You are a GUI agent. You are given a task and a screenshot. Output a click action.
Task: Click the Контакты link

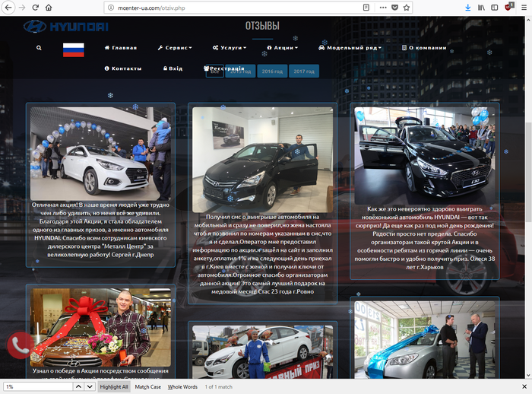tap(123, 68)
